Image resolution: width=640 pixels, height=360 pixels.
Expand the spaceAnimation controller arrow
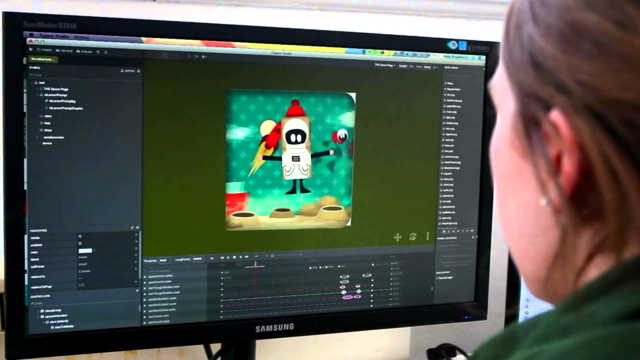coord(38,316)
